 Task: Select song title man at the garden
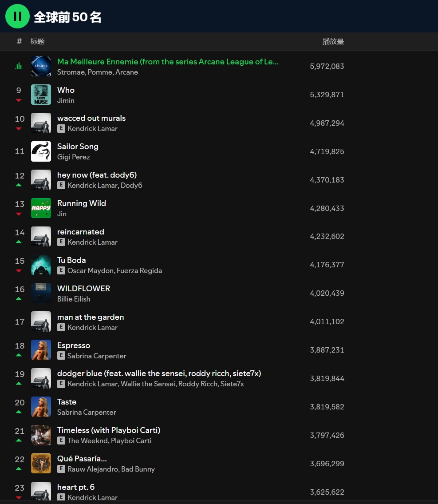point(91,317)
